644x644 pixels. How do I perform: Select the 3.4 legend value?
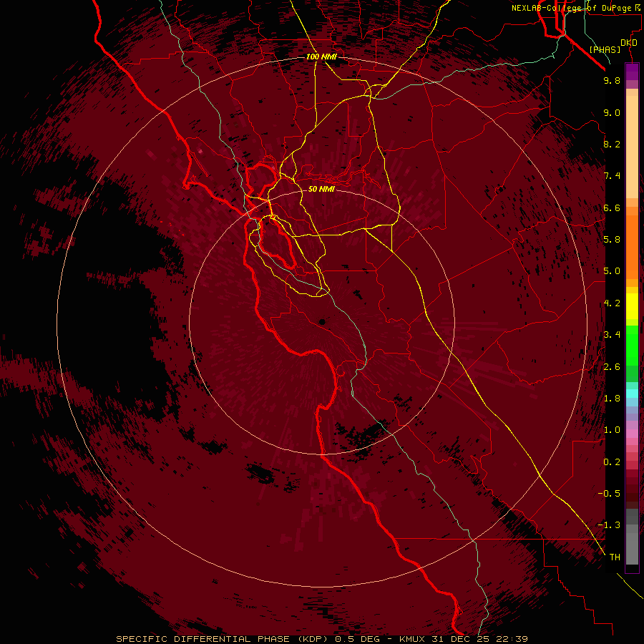click(x=612, y=335)
